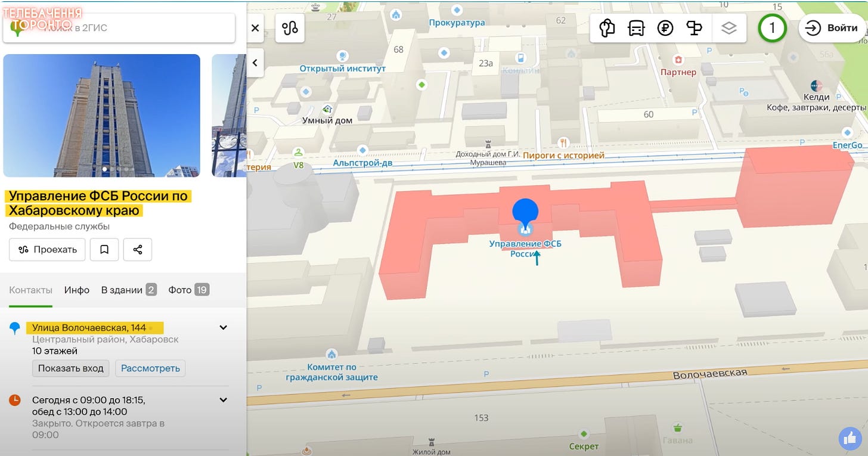
Task: Select the Открытый институт map marker
Action: click(343, 56)
